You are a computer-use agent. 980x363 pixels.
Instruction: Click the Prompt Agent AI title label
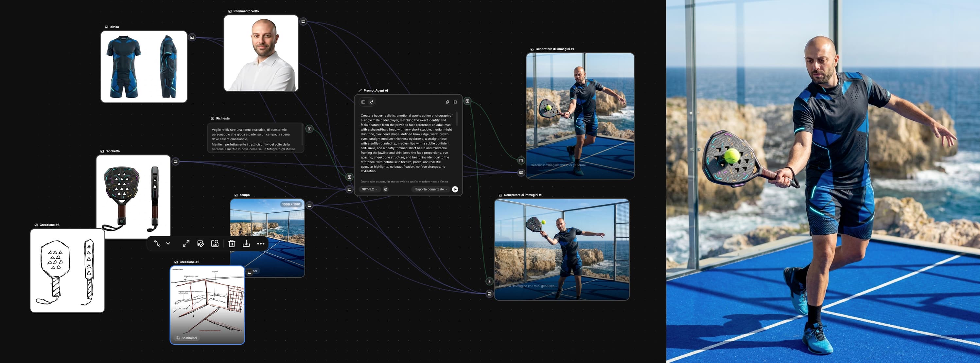376,91
